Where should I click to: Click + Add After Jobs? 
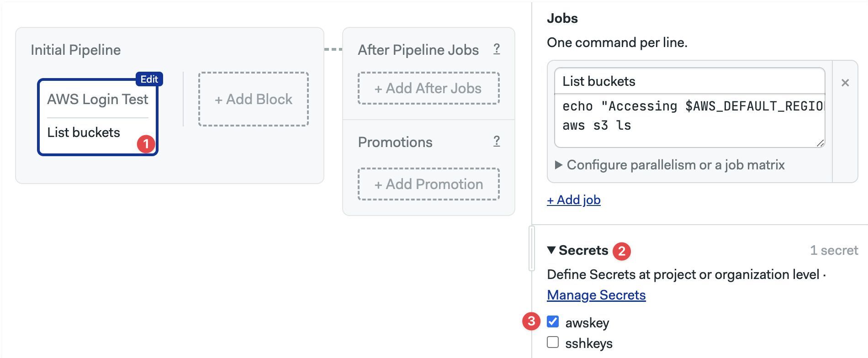click(x=429, y=88)
